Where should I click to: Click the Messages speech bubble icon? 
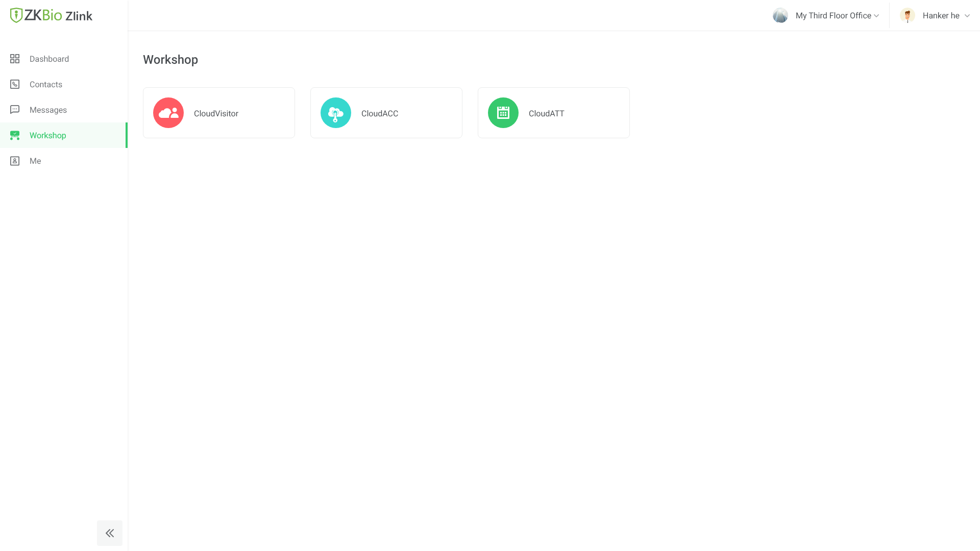(x=15, y=110)
